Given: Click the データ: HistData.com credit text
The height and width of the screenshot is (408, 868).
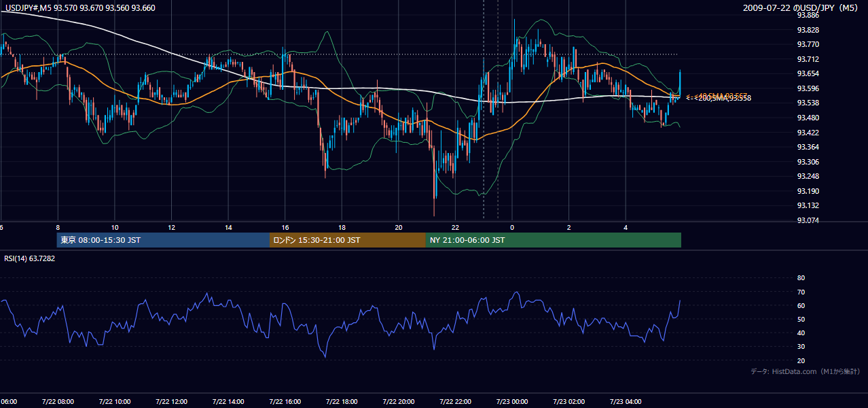Looking at the screenshot, I should (x=806, y=371).
